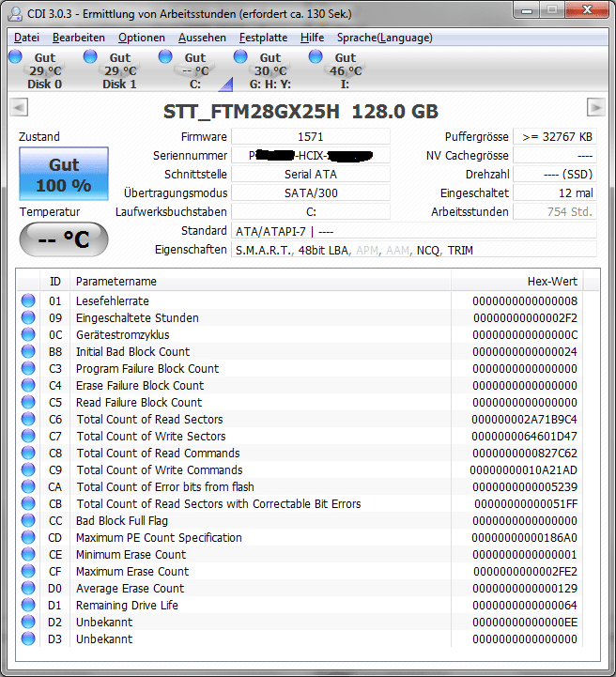Select hex value 00000000000002F2

pos(525,318)
